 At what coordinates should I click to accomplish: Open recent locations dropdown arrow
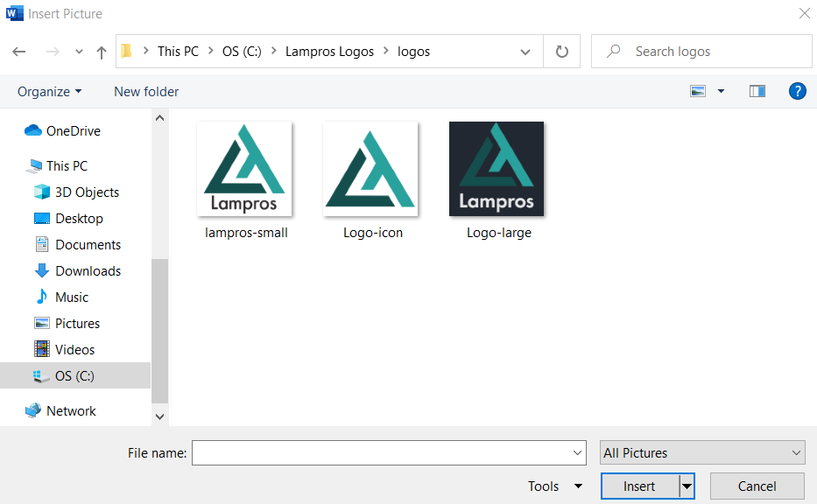click(79, 52)
